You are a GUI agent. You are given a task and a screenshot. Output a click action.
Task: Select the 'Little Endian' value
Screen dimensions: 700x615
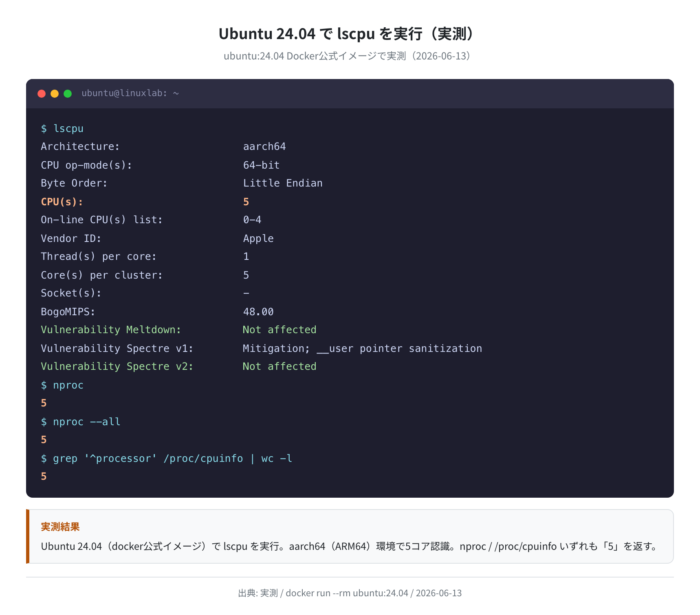tap(283, 183)
